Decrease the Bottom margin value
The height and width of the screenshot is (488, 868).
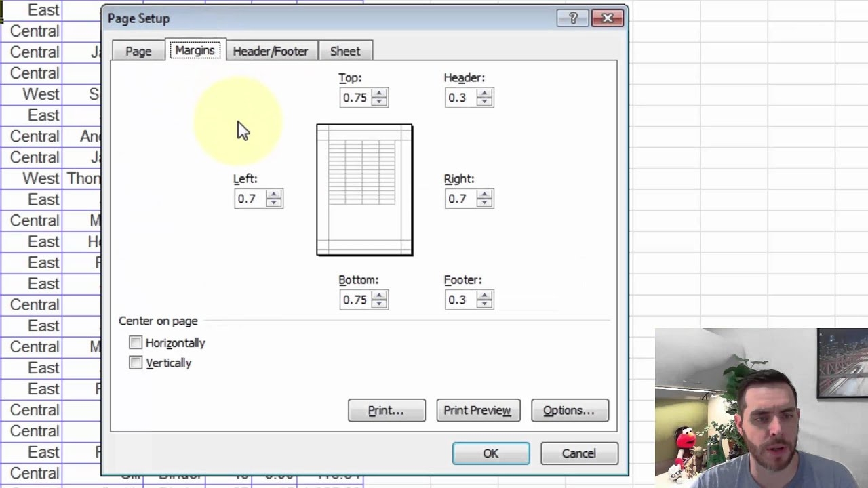tap(379, 304)
